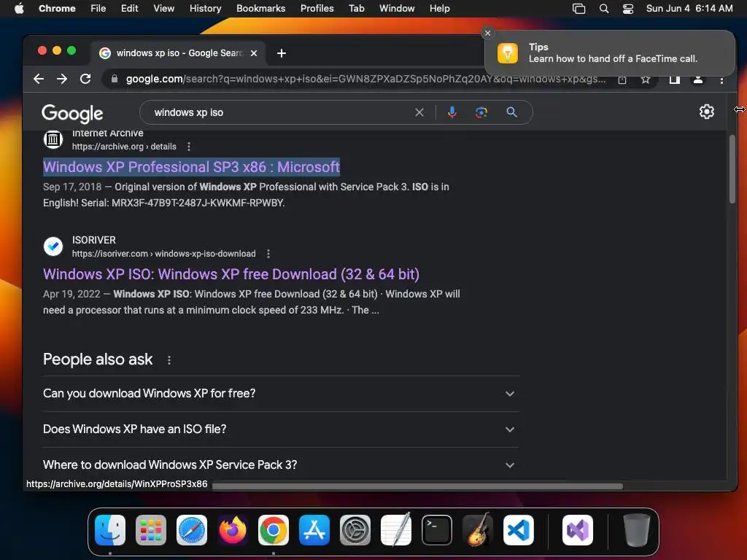Open the Edit menu
747x560 pixels.
click(x=129, y=9)
